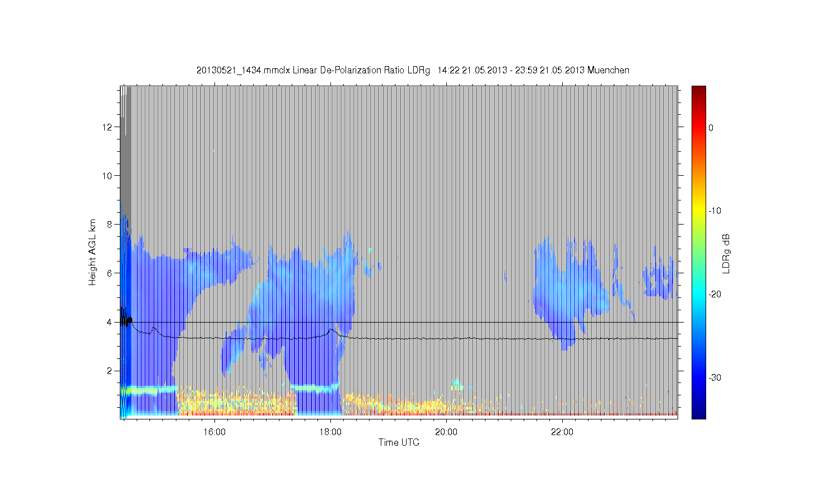Click the plot title mentioning Muenchen
The height and width of the screenshot is (504, 840).
413,71
